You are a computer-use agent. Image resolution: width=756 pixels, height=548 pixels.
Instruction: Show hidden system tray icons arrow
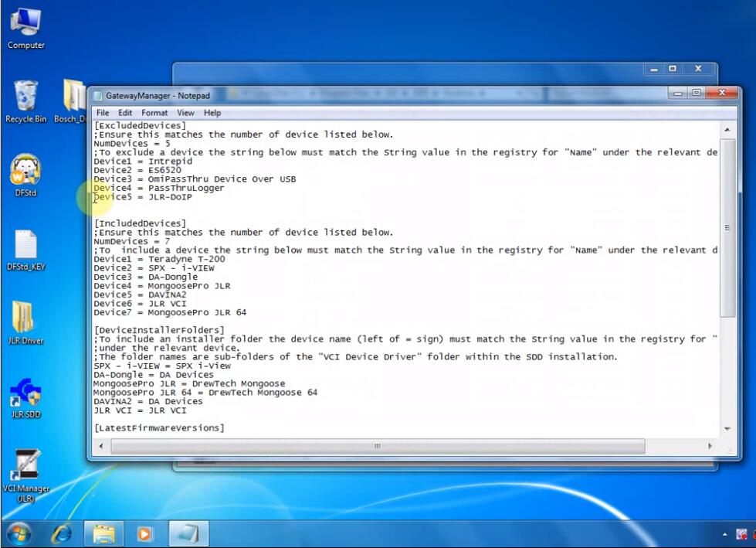tap(724, 535)
